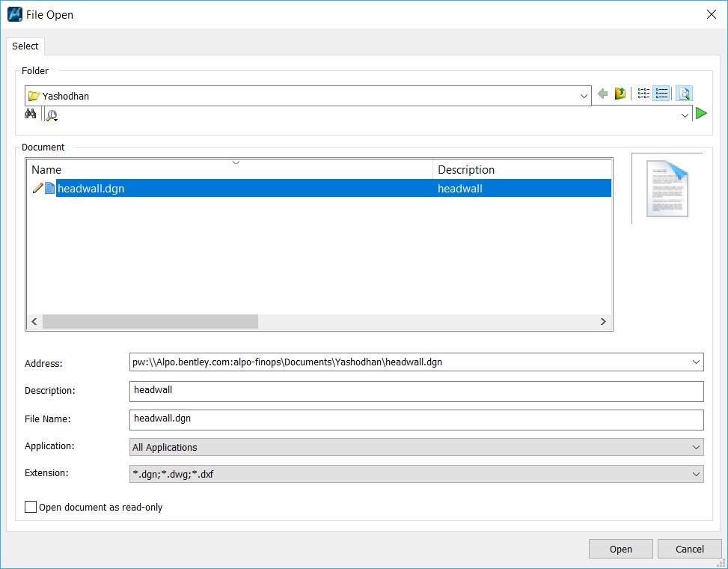Click the green back arrow icon
Screen dimensions: 728x569
[x=603, y=94]
